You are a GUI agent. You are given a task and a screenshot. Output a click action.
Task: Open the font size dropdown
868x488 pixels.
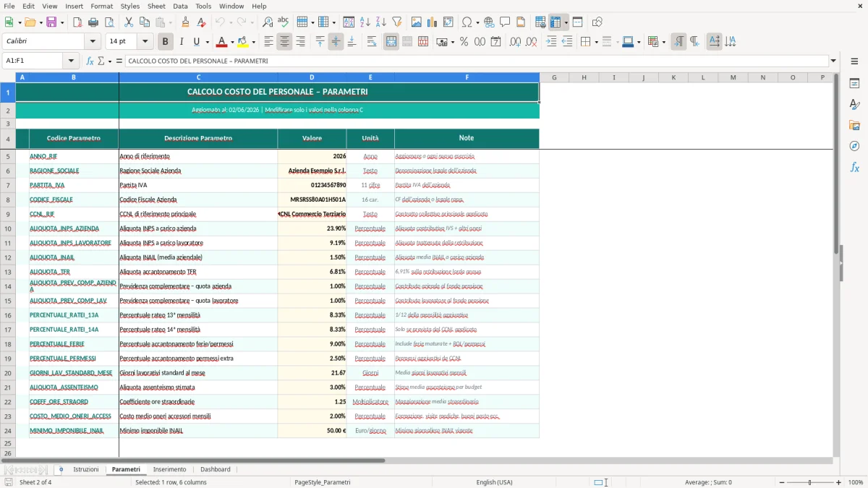coord(145,42)
